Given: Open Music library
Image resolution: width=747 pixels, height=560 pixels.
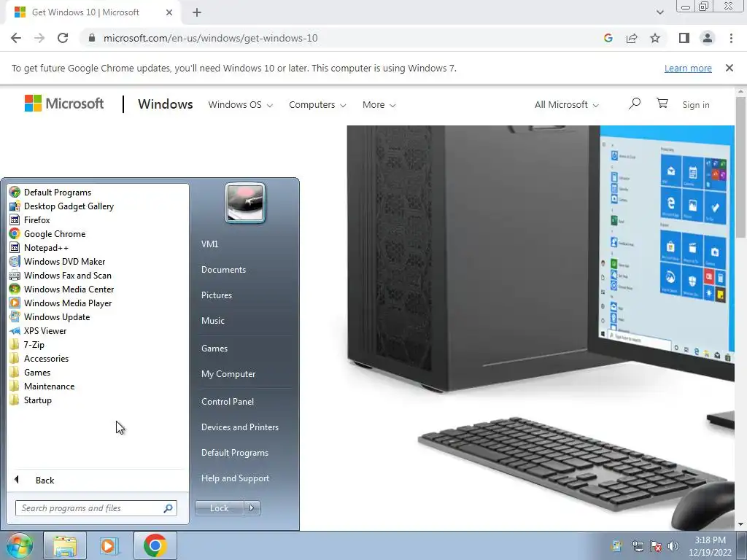Looking at the screenshot, I should coord(212,321).
